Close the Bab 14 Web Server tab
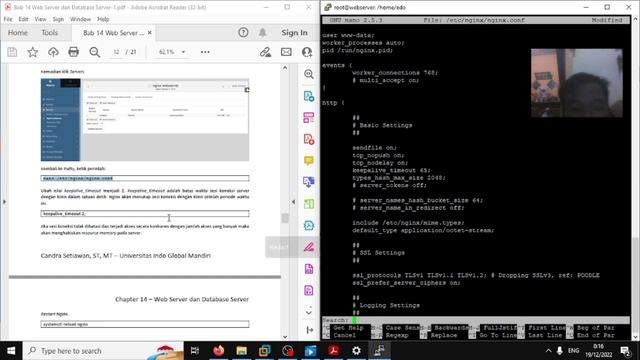 click(150, 33)
